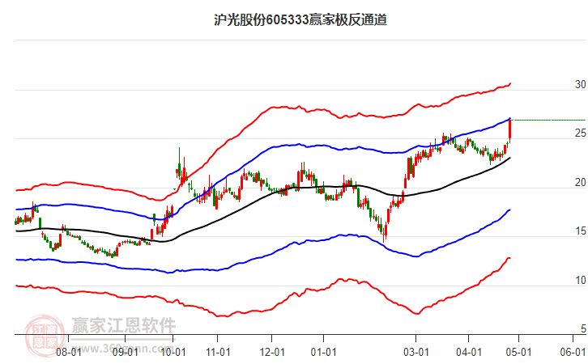Select the 04-01 date label
This screenshot has height=364, width=588.
pyautogui.click(x=469, y=353)
